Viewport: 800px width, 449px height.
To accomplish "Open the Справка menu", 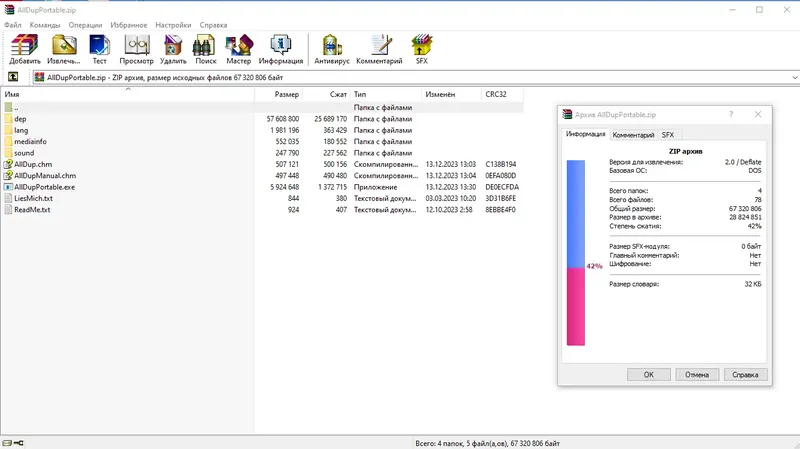I will coord(213,24).
